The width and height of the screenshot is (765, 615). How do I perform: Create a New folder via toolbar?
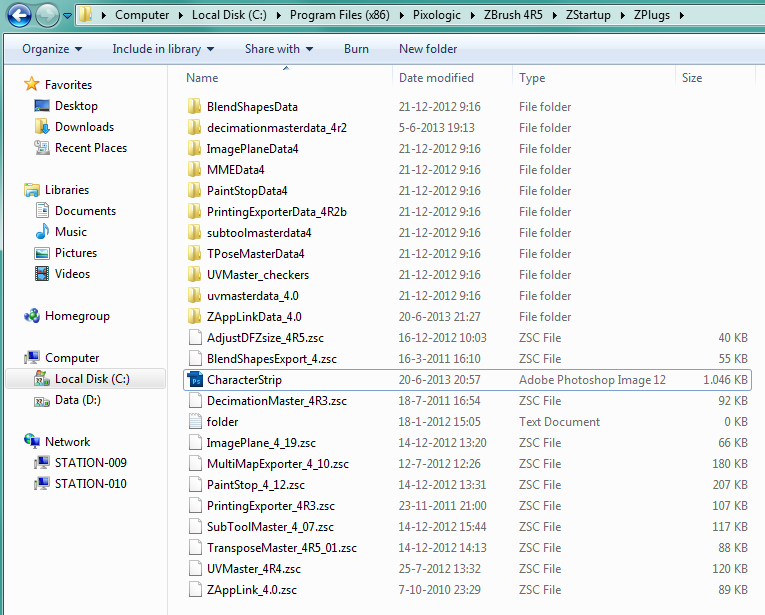[x=428, y=49]
